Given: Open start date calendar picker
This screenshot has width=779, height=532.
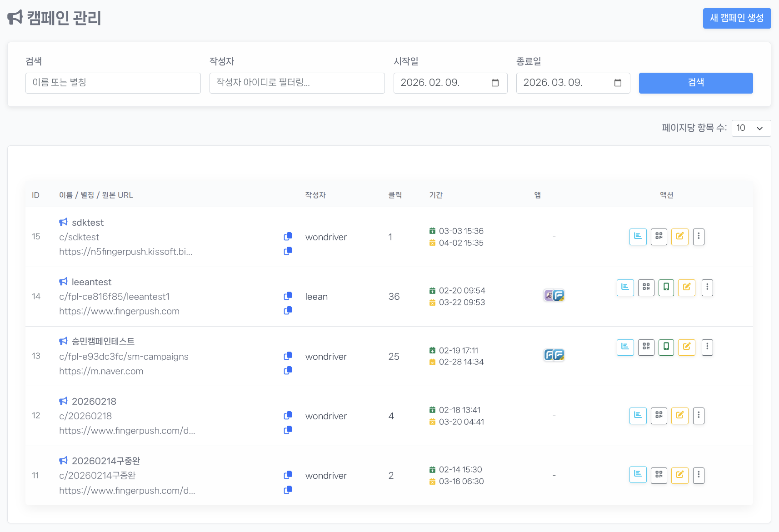Looking at the screenshot, I should [495, 83].
